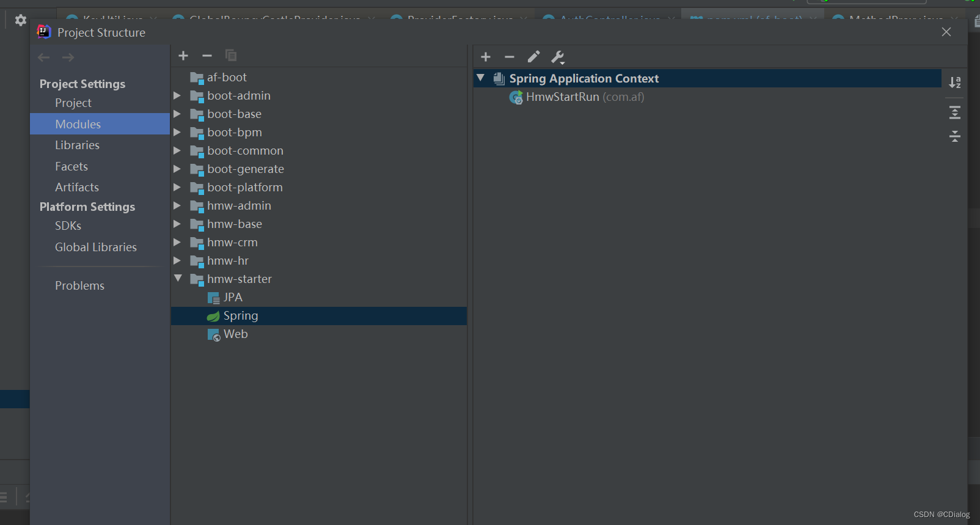This screenshot has height=525, width=980.
Task: Select the JPA facet icon
Action: point(214,298)
